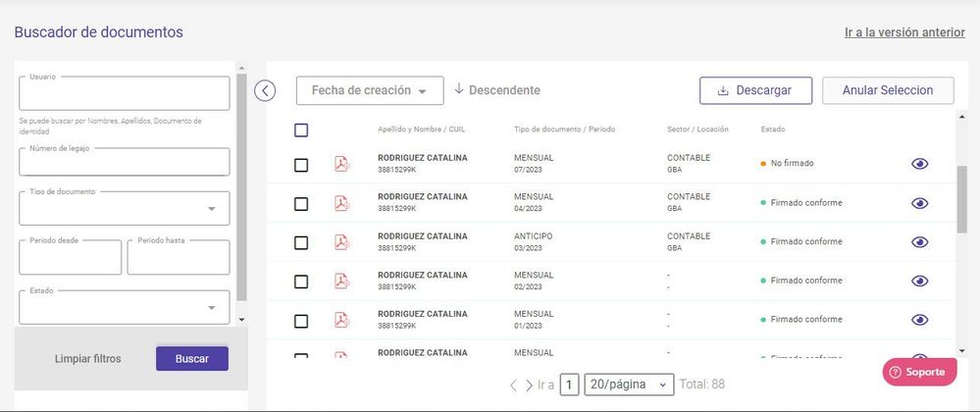Open PDF icon for the 02/2023 document
Screen dimensions: 980x412
342,282
